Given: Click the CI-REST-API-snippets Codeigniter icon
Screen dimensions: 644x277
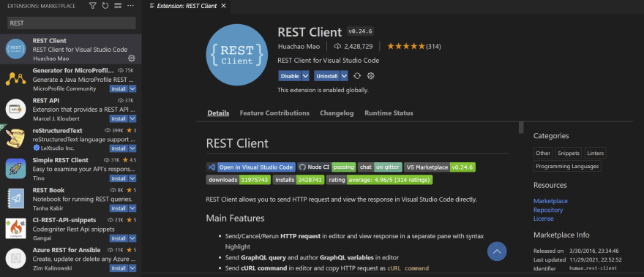Looking at the screenshot, I should point(15,229).
